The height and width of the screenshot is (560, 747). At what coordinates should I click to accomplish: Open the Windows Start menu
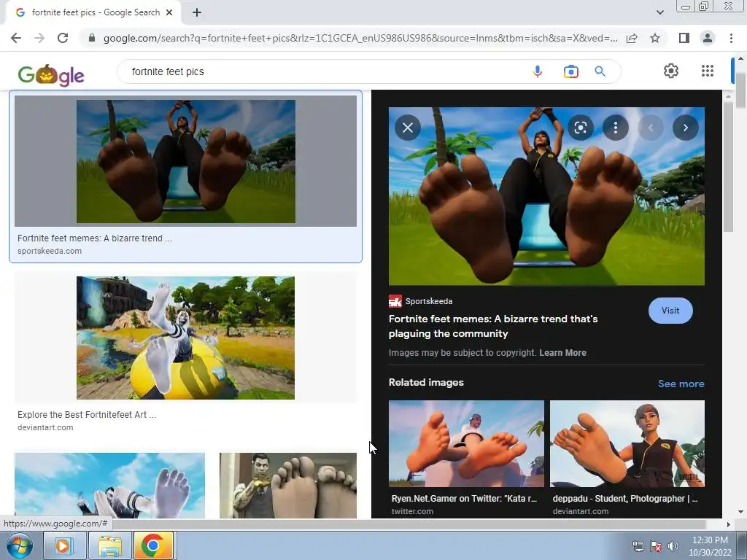click(x=20, y=545)
